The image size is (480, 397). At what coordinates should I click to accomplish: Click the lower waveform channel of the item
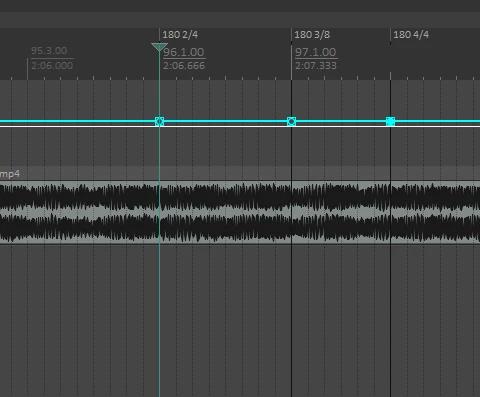240,228
